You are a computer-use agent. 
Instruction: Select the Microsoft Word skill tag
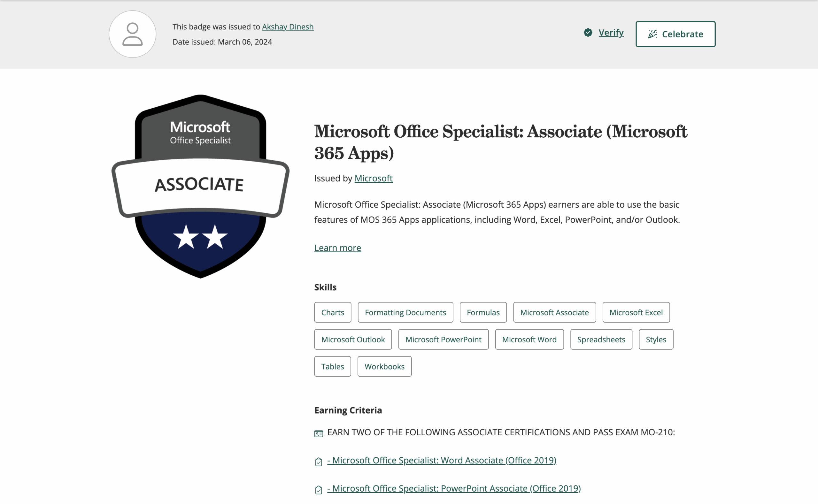pyautogui.click(x=529, y=339)
